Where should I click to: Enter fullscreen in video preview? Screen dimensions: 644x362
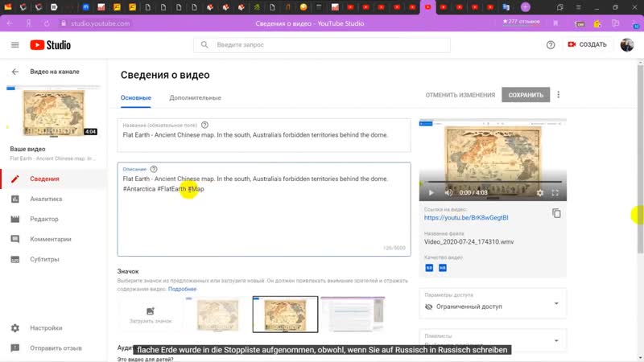click(555, 193)
